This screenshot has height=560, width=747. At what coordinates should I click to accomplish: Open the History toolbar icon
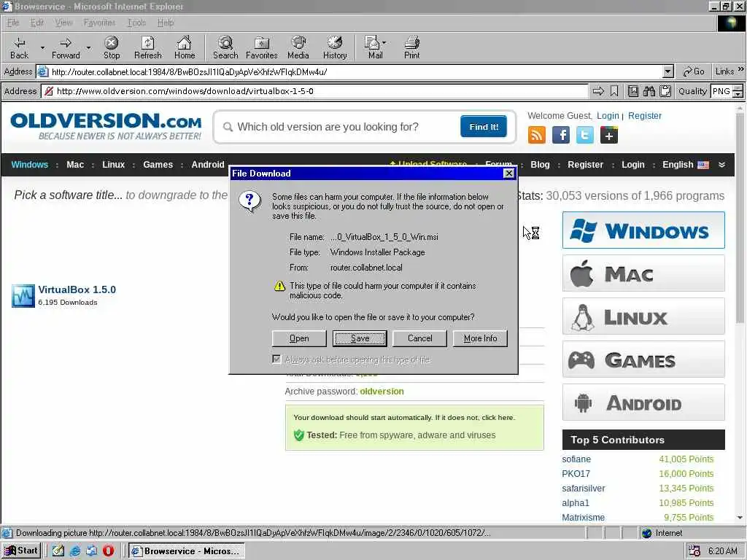pos(335,47)
